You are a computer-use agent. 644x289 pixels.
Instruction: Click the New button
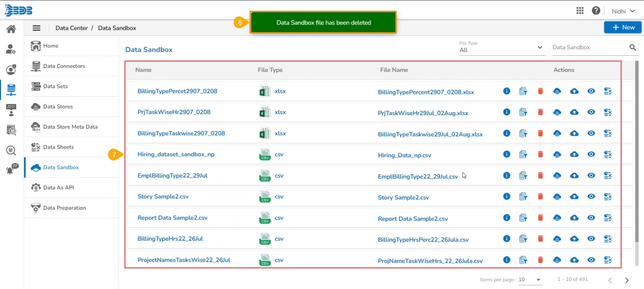(x=622, y=28)
